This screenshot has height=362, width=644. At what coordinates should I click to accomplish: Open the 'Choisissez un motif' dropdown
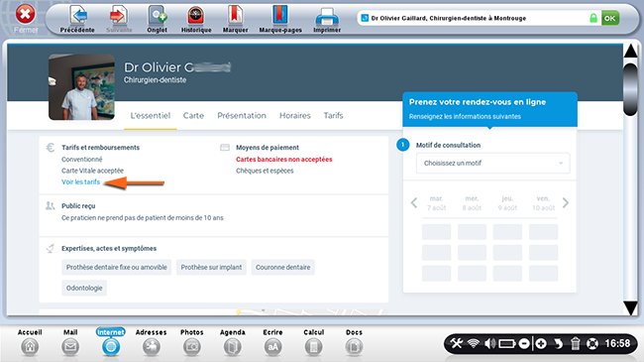click(492, 163)
